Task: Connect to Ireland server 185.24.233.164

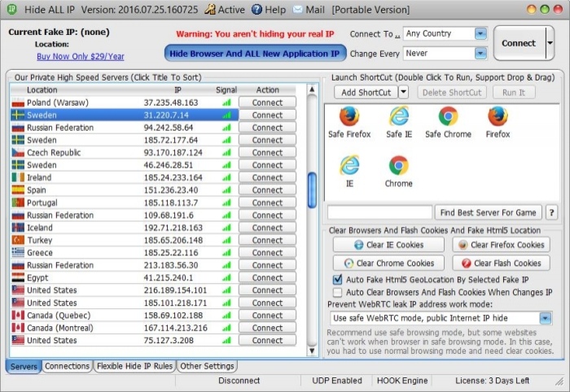Action: [268, 178]
